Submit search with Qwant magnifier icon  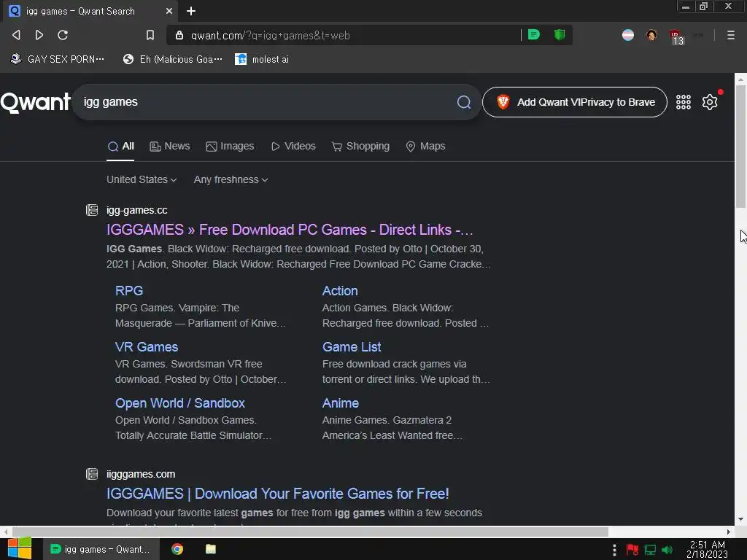coord(464,102)
